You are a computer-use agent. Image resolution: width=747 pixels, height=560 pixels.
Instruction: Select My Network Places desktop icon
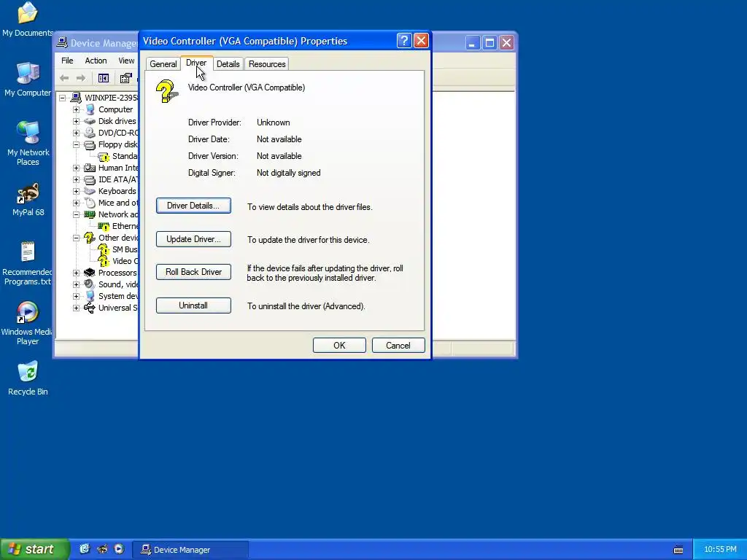tap(28, 144)
